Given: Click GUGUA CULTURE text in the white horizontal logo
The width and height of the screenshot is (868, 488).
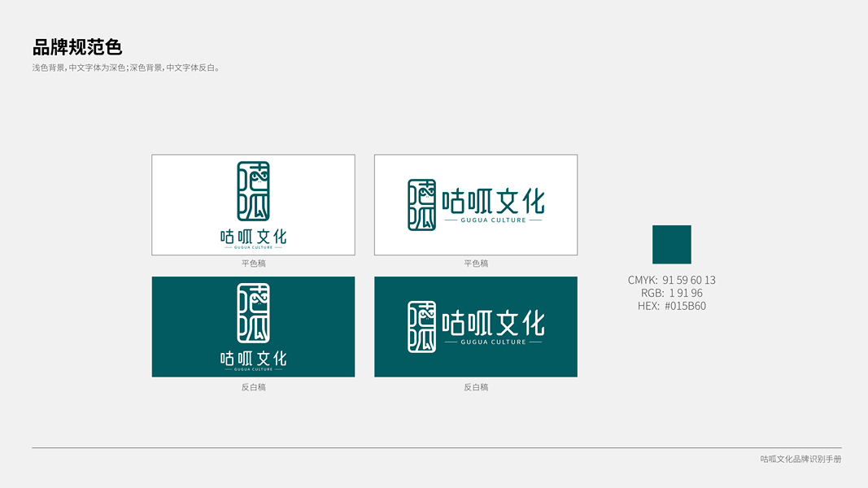Looking at the screenshot, I should tap(493, 220).
